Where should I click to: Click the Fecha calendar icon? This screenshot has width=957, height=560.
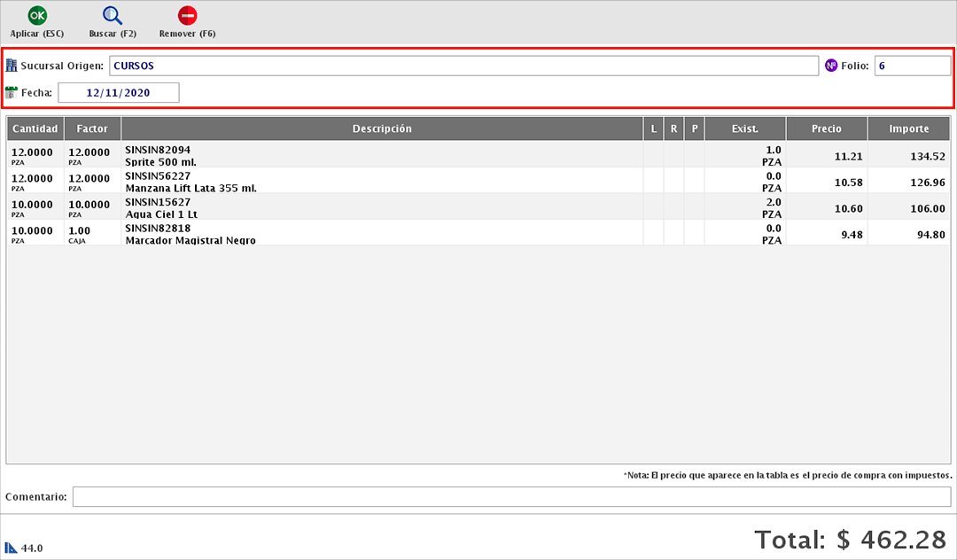click(x=12, y=92)
